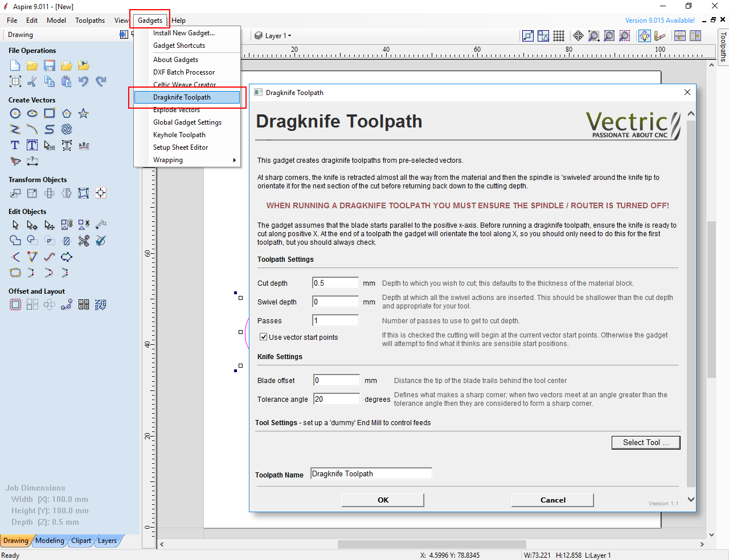This screenshot has width=729, height=560.
Task: Open the Model menu
Action: (56, 20)
